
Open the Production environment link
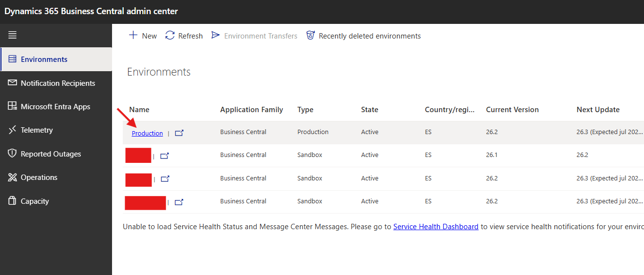tap(147, 133)
